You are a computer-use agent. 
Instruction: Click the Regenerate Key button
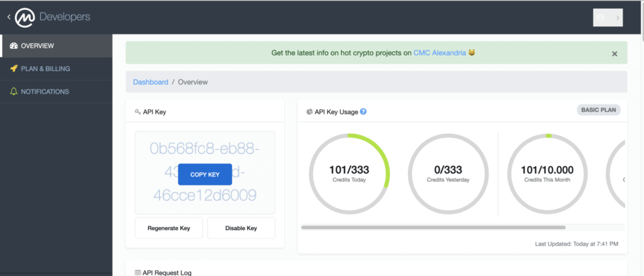(x=169, y=228)
